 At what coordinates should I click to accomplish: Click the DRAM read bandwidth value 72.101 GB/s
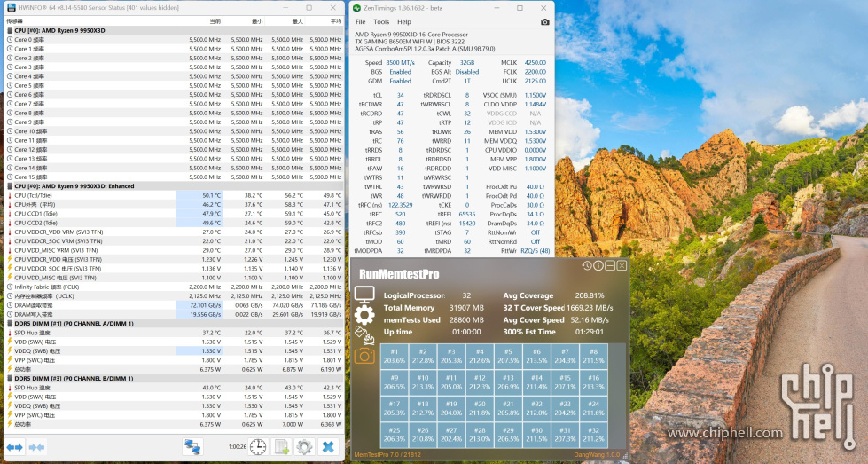pos(206,305)
